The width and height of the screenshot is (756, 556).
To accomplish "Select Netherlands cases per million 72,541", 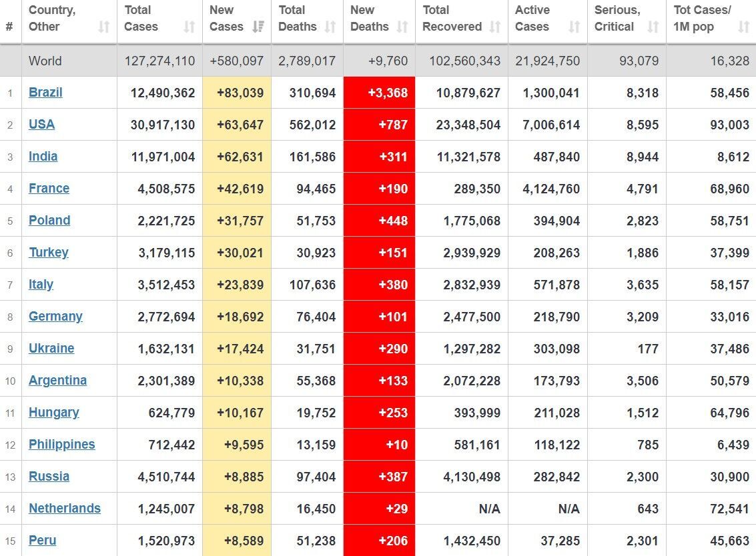I will point(729,509).
